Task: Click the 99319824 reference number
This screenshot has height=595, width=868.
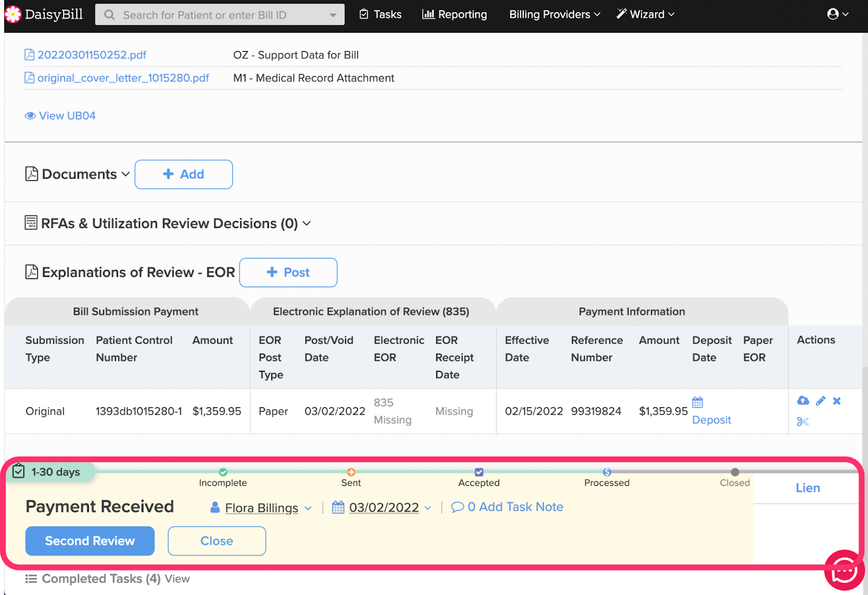Action: (596, 412)
